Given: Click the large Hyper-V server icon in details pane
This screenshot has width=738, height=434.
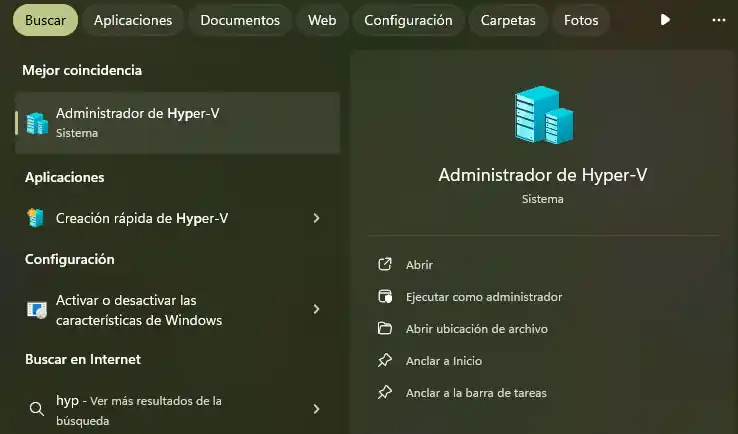Looking at the screenshot, I should click(x=543, y=115).
